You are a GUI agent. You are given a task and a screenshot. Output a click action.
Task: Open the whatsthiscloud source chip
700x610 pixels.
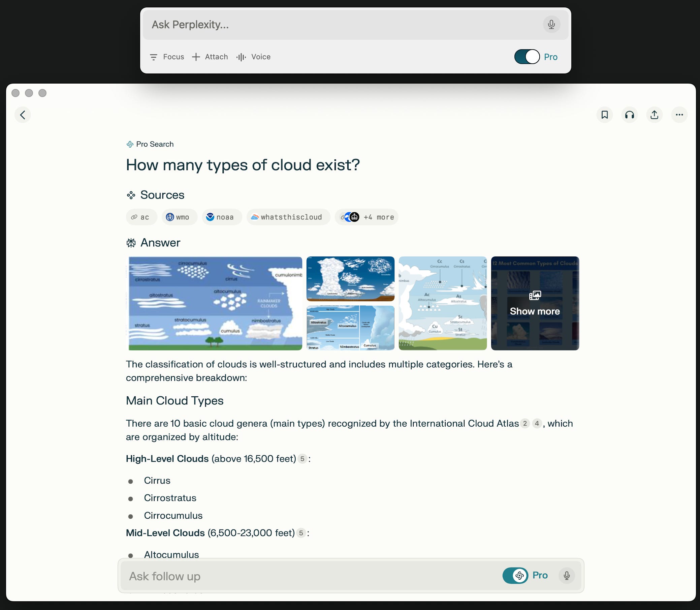(x=288, y=217)
